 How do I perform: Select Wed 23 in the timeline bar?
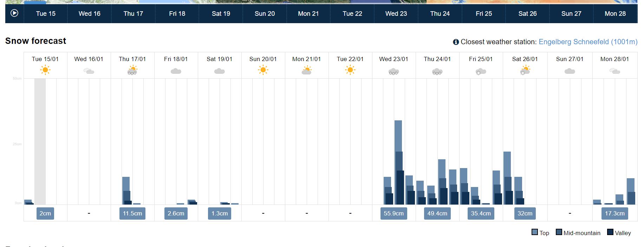[x=396, y=14]
